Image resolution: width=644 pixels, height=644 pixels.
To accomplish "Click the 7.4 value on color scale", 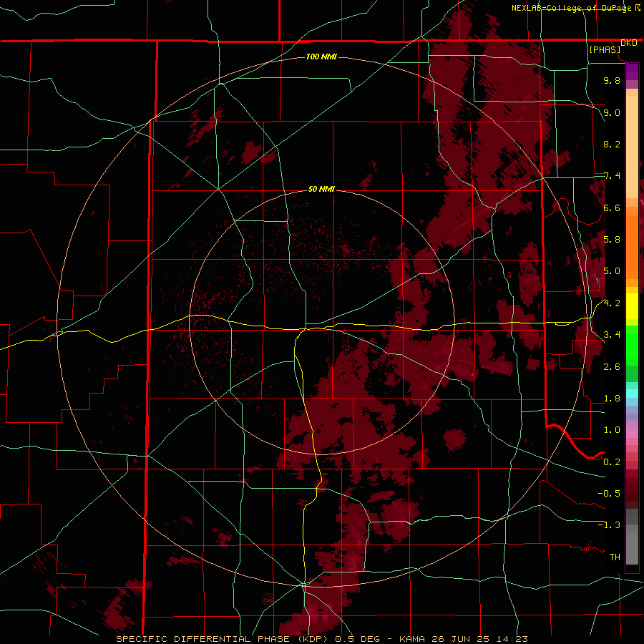I will pos(612,176).
